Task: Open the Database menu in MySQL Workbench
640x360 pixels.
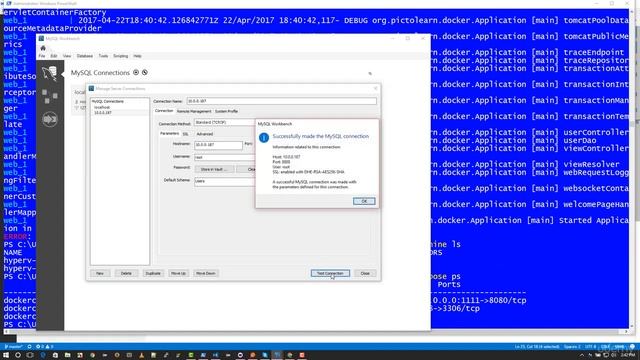Action: [85, 56]
